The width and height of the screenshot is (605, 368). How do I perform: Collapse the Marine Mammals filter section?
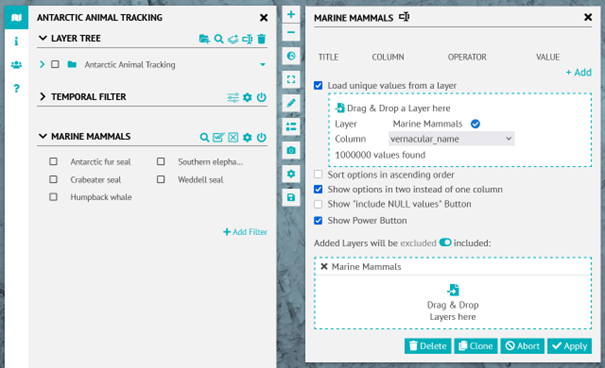pos(43,136)
